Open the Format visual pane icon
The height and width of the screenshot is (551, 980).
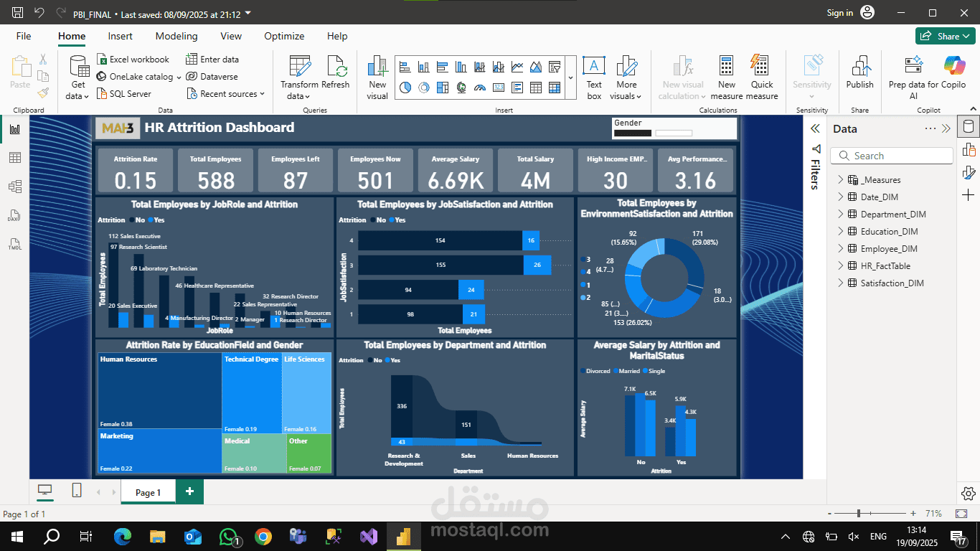(x=969, y=172)
